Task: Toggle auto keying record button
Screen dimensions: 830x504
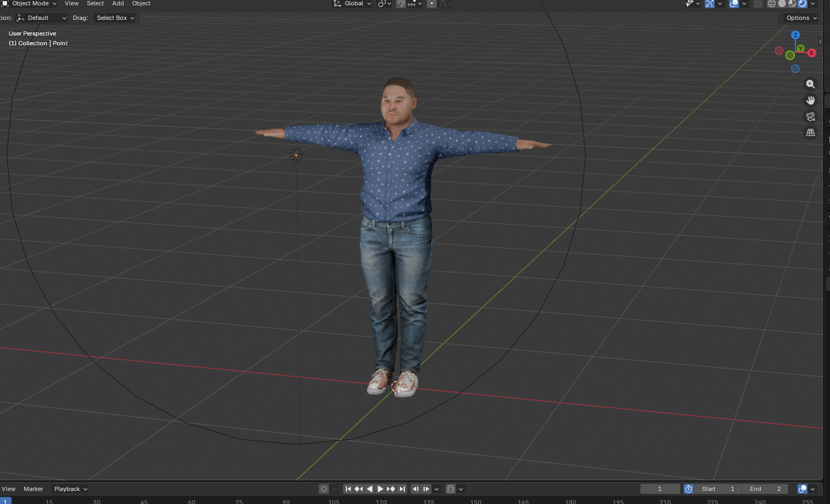Action: [324, 489]
